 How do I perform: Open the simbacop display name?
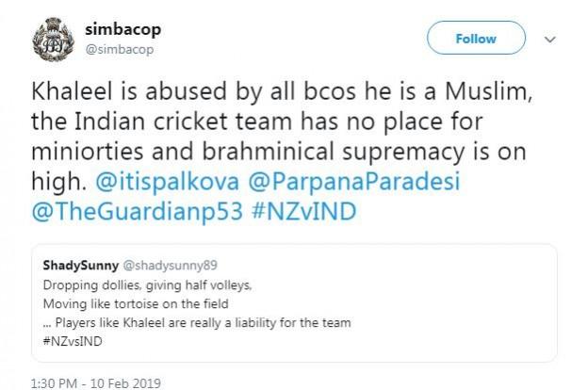tap(123, 29)
